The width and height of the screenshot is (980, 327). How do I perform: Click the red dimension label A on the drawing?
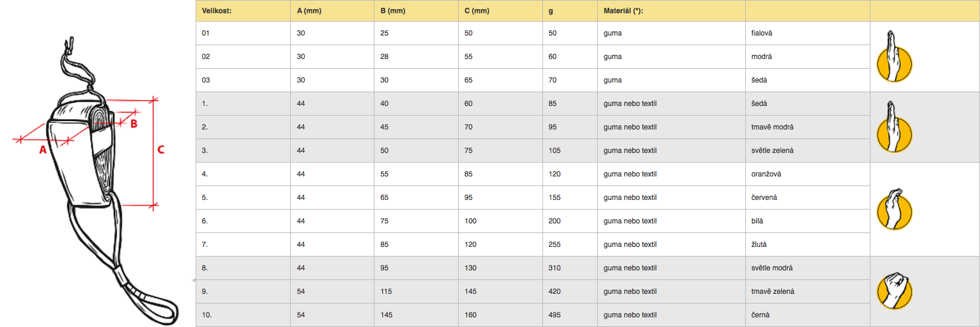[x=43, y=149]
